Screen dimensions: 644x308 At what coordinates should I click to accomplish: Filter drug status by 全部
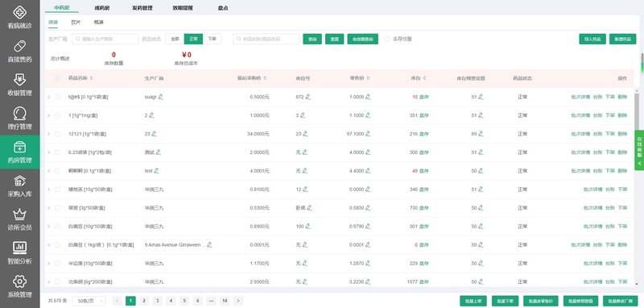point(175,39)
